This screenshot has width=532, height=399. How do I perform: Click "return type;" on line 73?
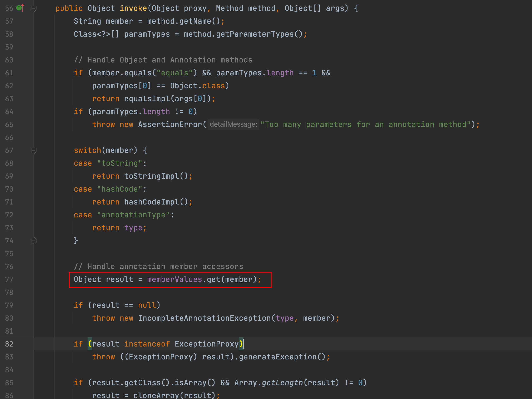coord(119,228)
